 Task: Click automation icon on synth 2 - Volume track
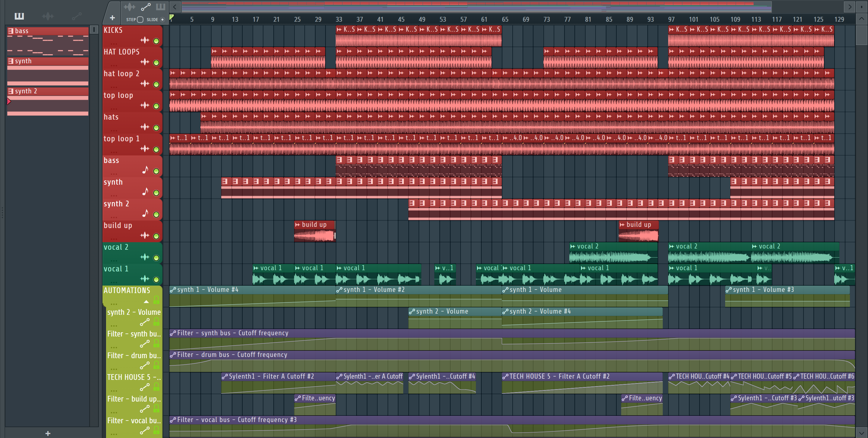click(145, 322)
